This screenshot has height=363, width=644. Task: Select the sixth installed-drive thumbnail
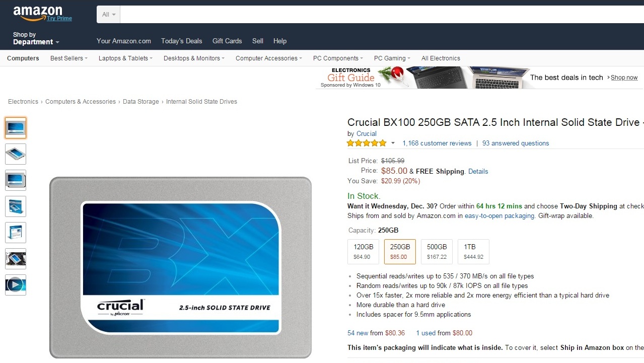pos(16,259)
